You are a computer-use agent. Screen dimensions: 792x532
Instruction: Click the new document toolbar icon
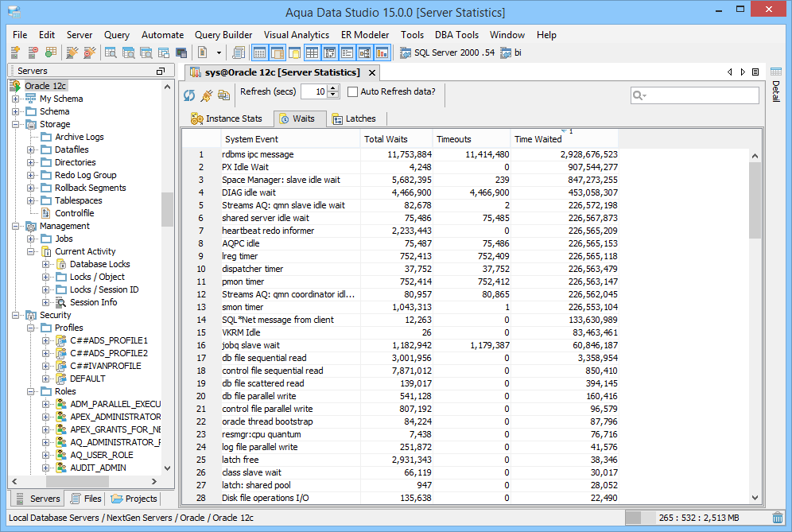click(203, 52)
